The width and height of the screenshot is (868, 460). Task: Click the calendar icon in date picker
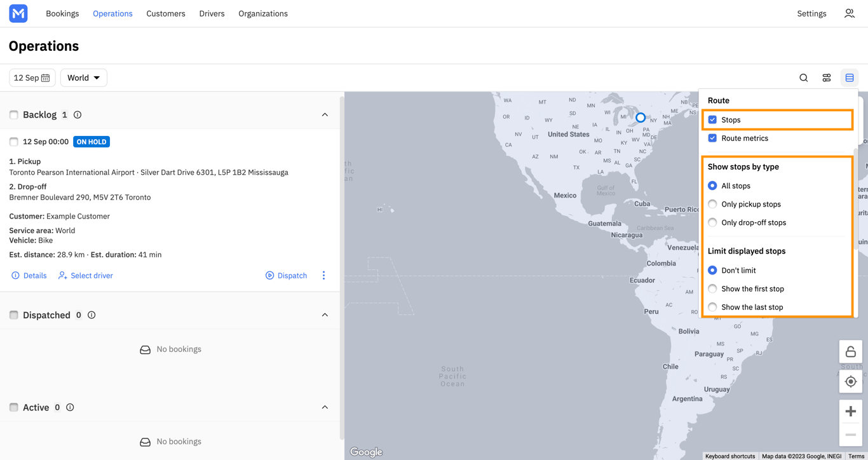[46, 78]
